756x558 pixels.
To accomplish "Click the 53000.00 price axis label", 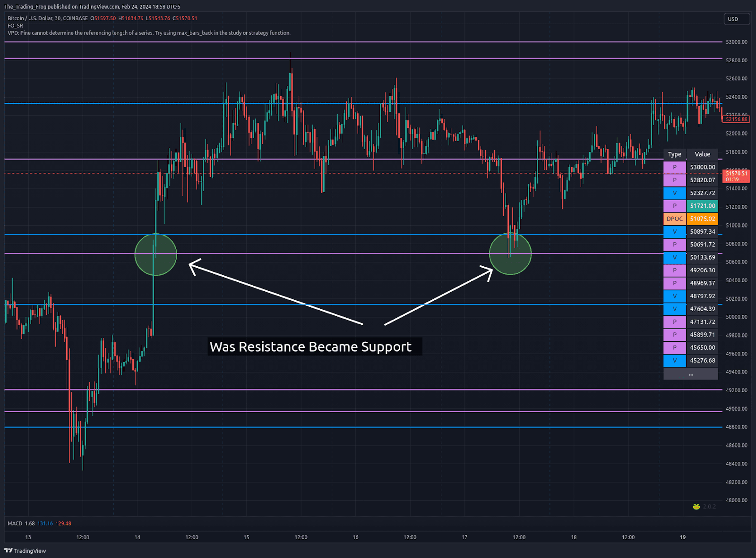I will point(736,42).
